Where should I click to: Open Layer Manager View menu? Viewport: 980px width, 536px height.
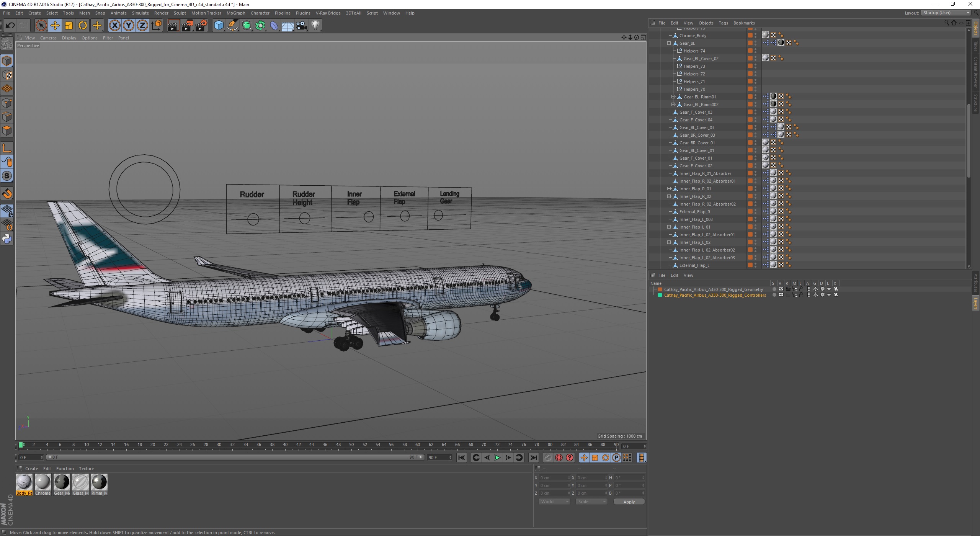[688, 275]
